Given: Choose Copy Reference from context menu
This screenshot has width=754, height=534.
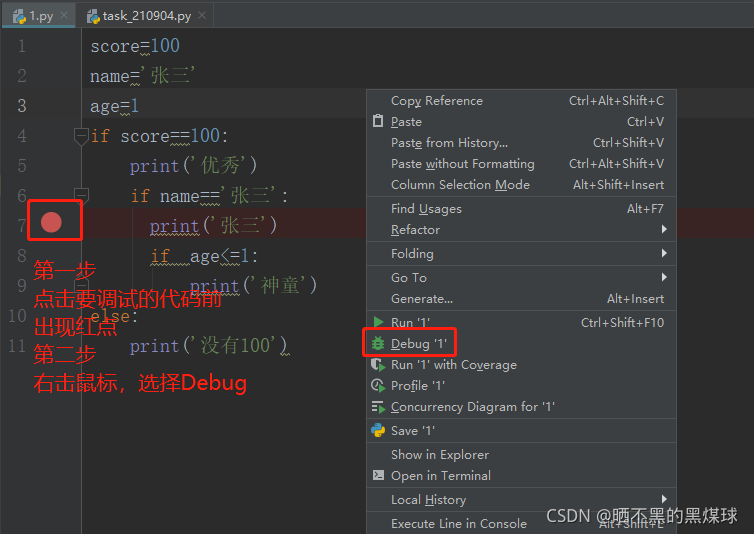Looking at the screenshot, I should tap(521, 101).
